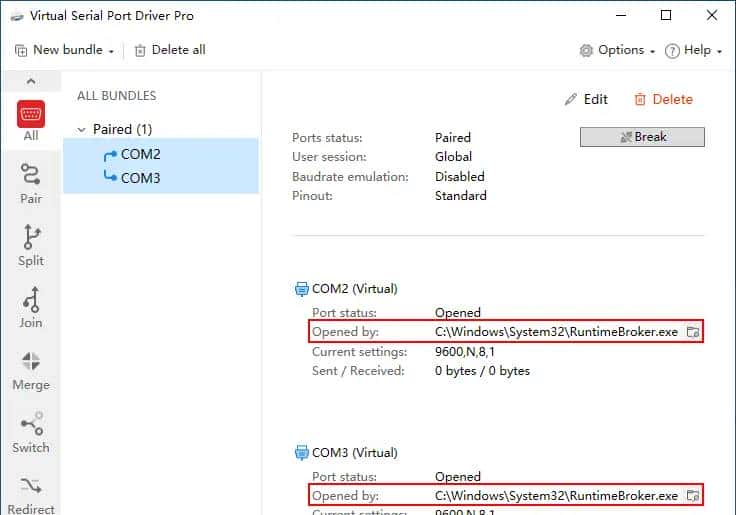
Task: Click Delete all in the toolbar
Action: click(x=169, y=50)
